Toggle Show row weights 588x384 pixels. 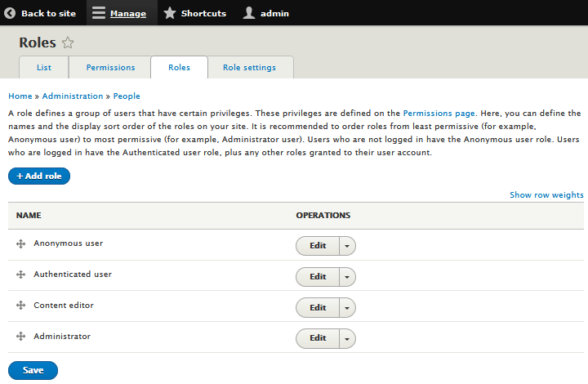coord(546,195)
